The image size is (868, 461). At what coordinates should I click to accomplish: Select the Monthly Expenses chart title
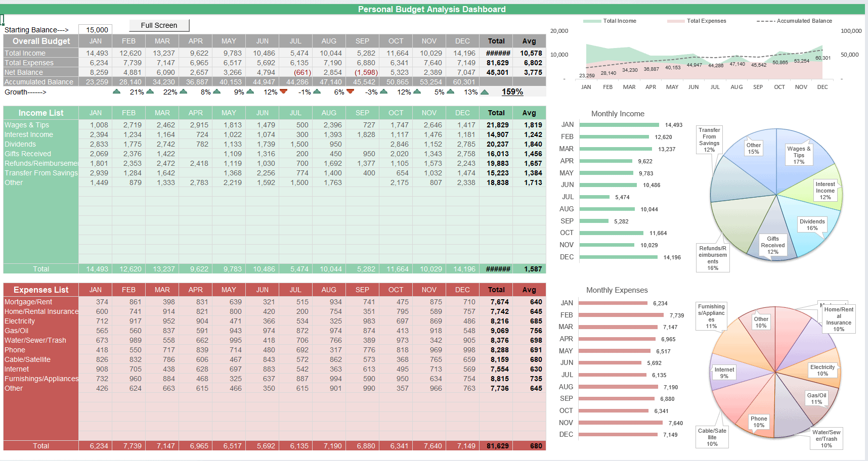pos(617,290)
